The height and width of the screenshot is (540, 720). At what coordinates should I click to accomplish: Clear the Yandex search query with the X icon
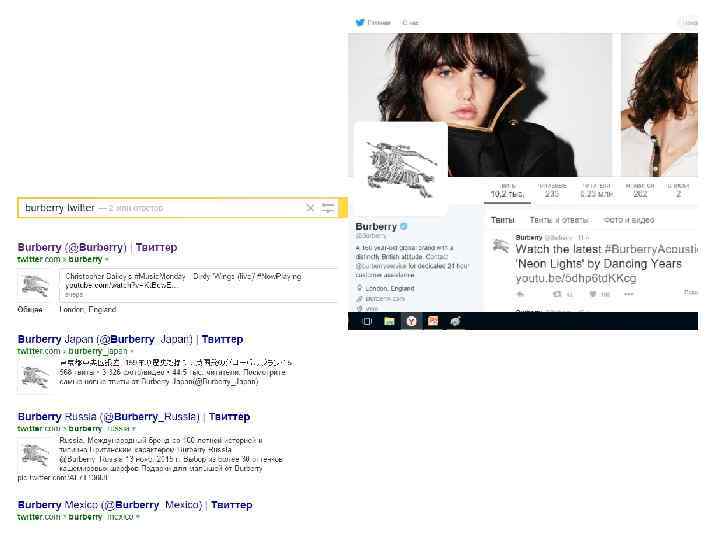click(310, 208)
